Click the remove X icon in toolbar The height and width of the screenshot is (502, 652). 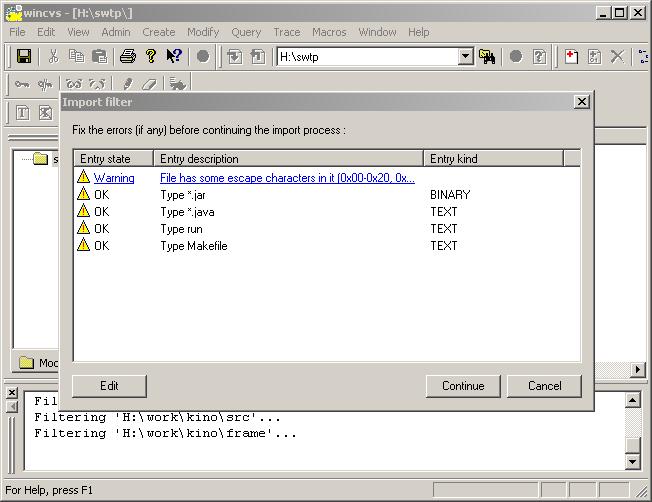coord(617,57)
